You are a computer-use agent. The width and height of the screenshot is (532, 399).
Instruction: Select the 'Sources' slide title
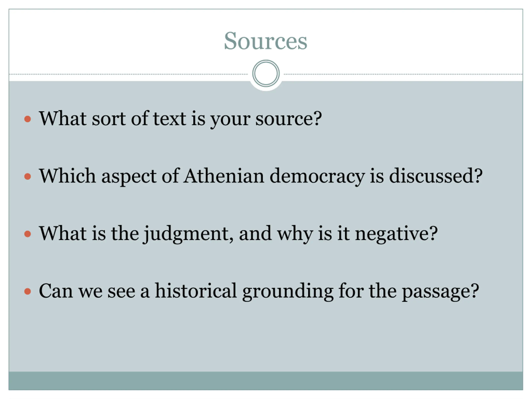coord(266,41)
